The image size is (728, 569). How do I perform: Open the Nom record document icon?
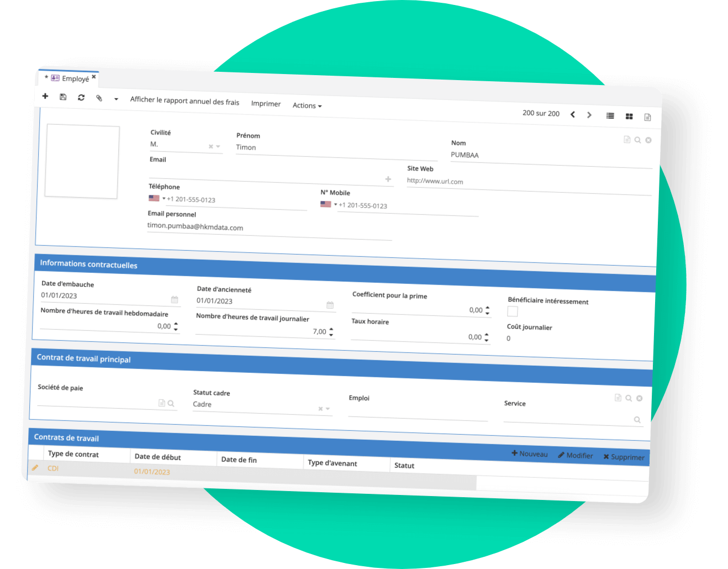[x=627, y=139]
